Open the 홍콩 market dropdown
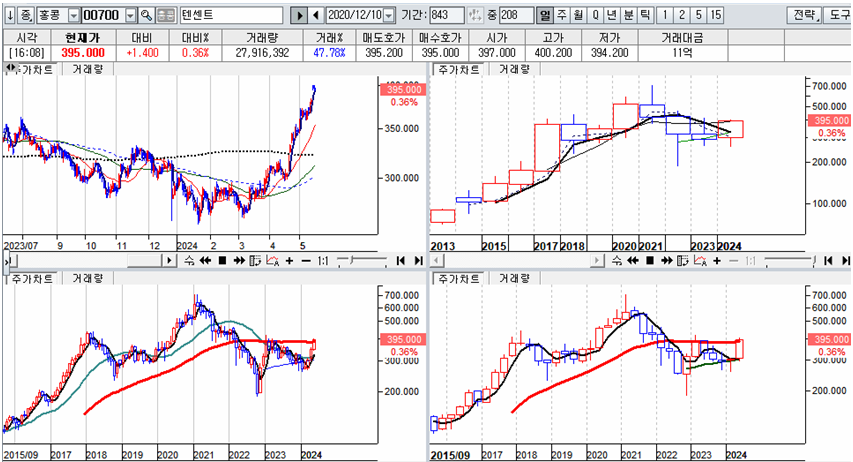This screenshot has height=462, width=853. [x=72, y=16]
